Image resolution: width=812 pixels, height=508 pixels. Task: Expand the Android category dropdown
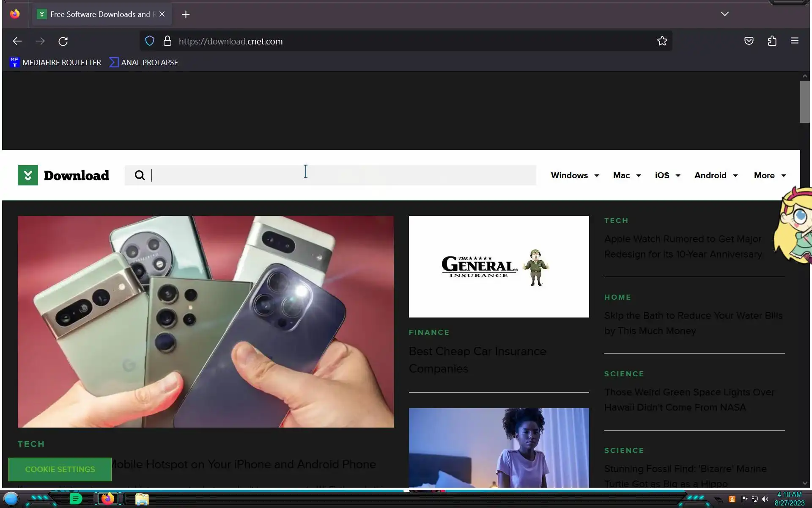coord(716,175)
